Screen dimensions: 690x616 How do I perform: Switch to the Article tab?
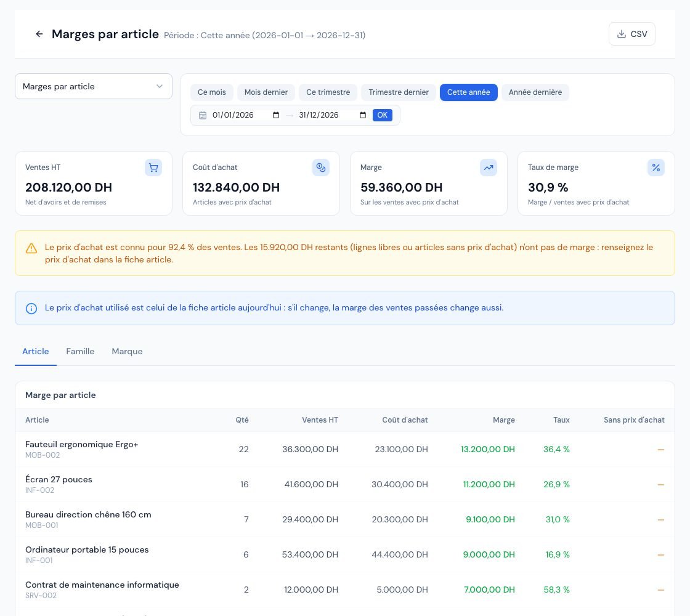pyautogui.click(x=36, y=352)
